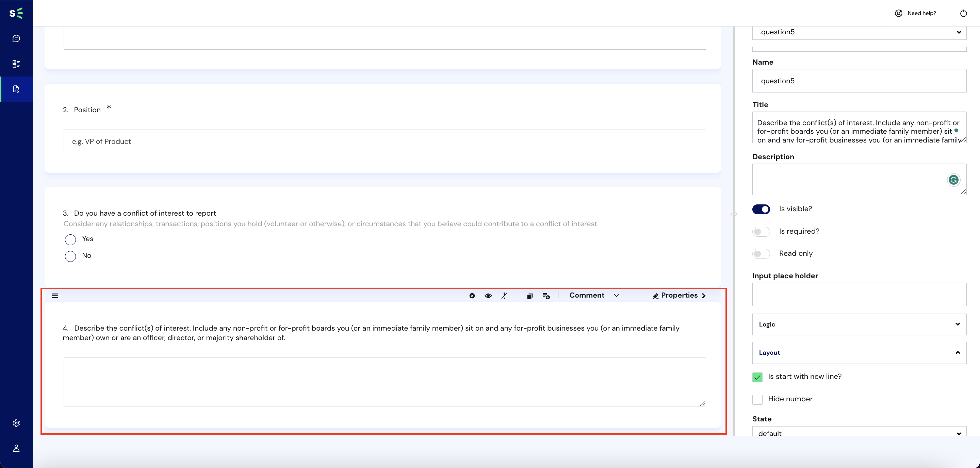Viewport: 980px width, 468px height.
Task: Open the ..question5 element selector dropdown
Action: point(859,32)
